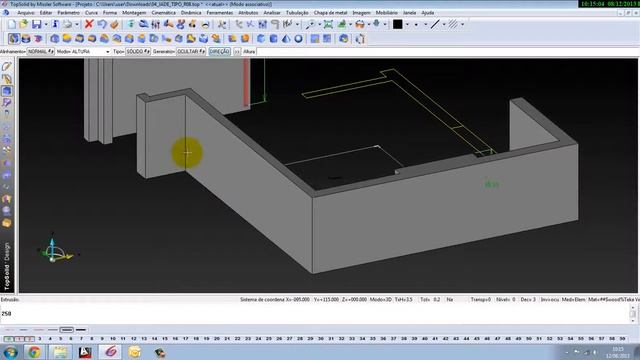This screenshot has width=640, height=360.
Task: Click the blue sphere shape icon
Action: (299, 39)
